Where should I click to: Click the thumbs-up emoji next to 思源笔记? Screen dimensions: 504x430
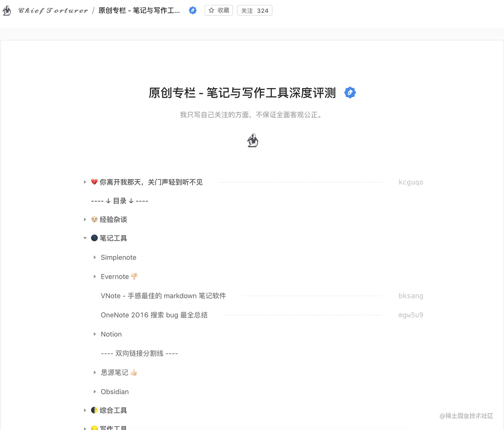134,372
